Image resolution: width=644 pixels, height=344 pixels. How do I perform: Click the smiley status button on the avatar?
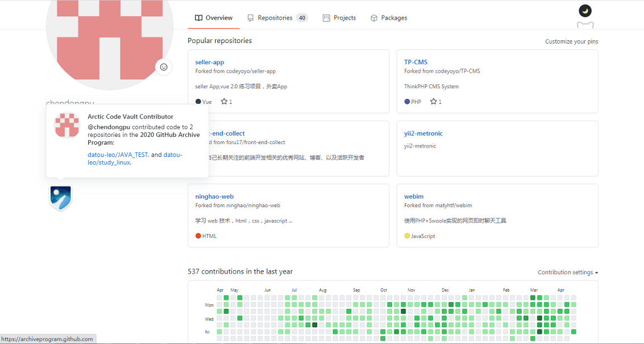pyautogui.click(x=164, y=66)
